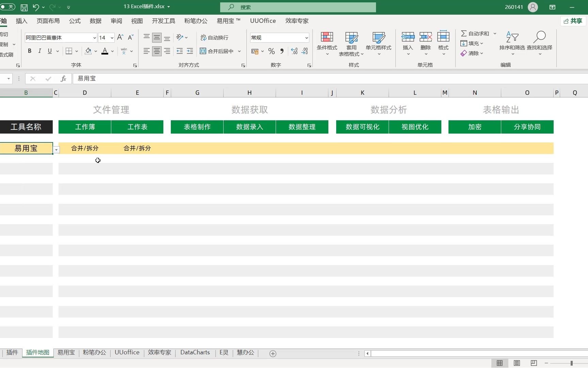Image resolution: width=588 pixels, height=368 pixels.
Task: Click into the formula bar showing 易用宝
Action: pyautogui.click(x=330, y=79)
